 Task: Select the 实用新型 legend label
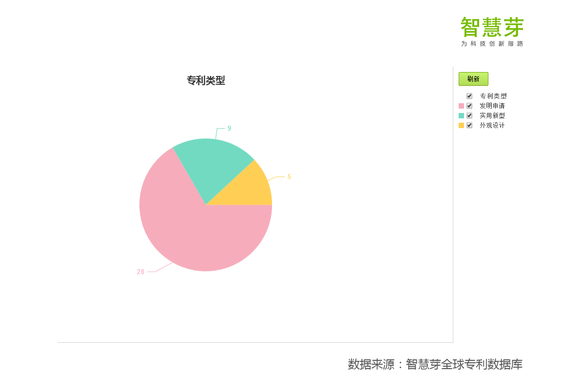click(492, 115)
